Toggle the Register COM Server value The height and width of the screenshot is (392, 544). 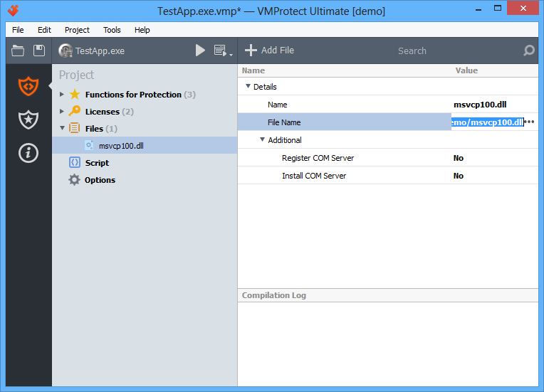click(x=459, y=158)
